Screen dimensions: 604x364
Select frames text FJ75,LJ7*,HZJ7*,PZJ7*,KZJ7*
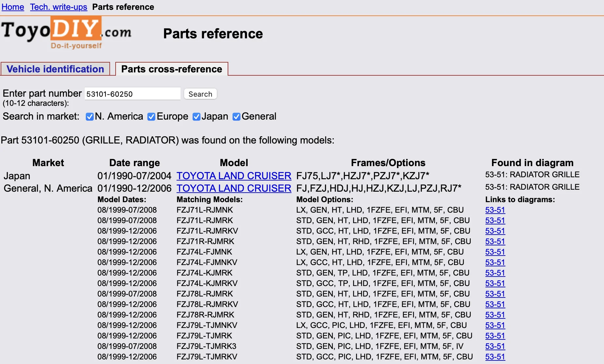(363, 176)
